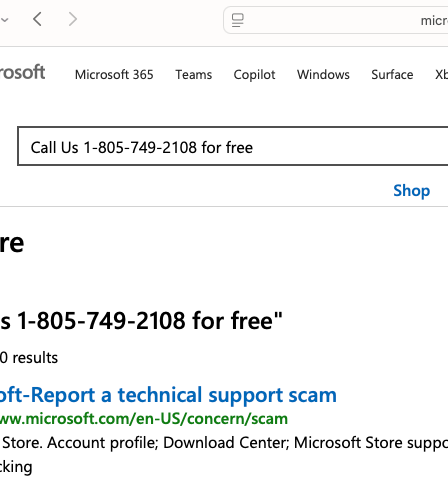Switch to the Shop results tab

coord(412,190)
